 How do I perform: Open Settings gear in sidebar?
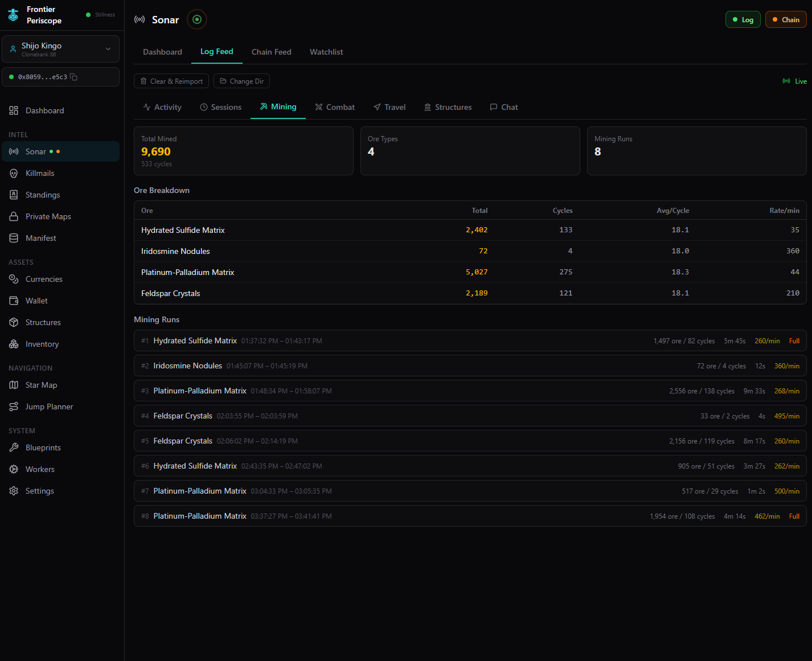61,491
